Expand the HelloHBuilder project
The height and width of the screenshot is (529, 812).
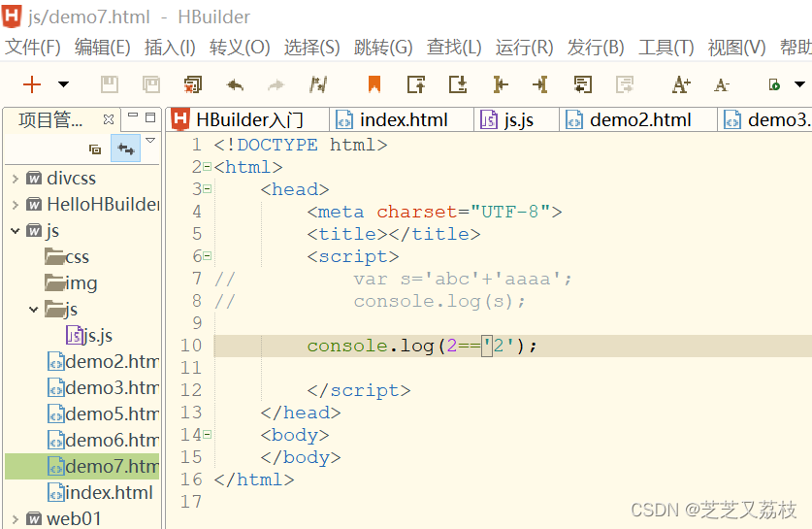(15, 205)
